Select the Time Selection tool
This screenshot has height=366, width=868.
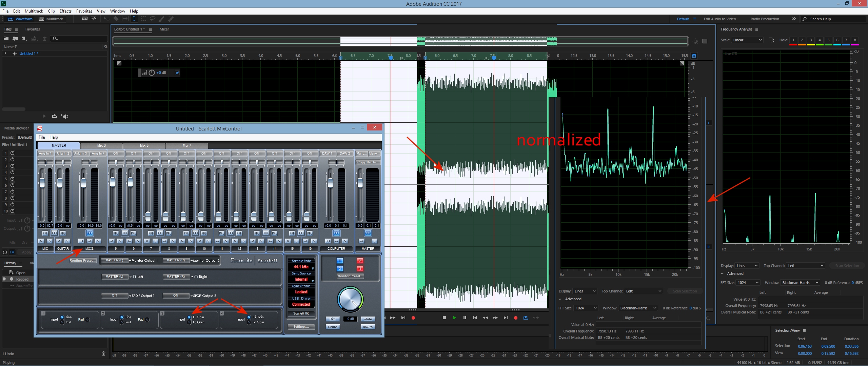point(134,19)
